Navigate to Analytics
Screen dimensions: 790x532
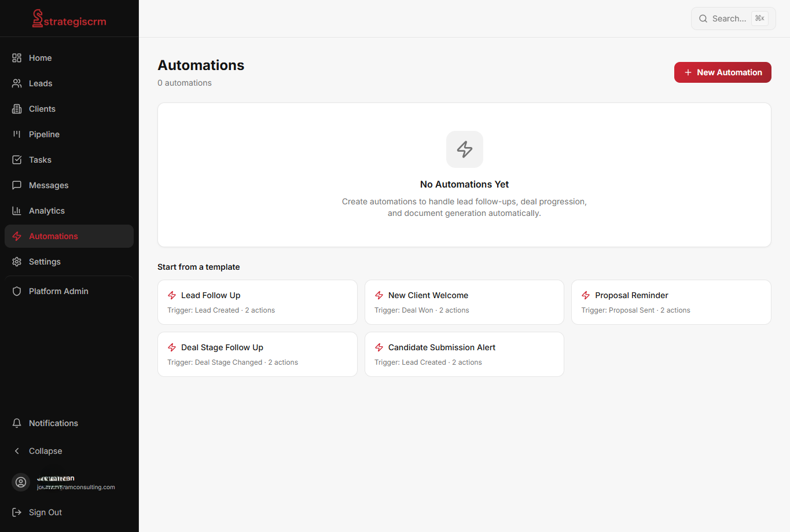click(x=69, y=211)
